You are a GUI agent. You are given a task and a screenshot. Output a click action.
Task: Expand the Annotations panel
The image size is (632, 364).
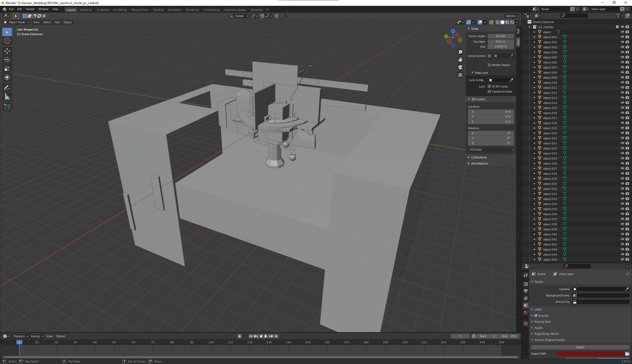coord(479,164)
